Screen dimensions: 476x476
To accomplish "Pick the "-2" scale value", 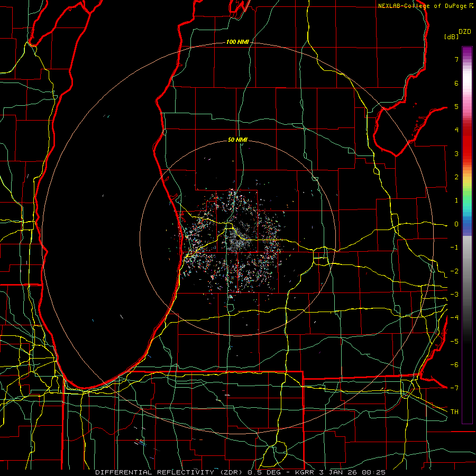I will tap(454, 271).
